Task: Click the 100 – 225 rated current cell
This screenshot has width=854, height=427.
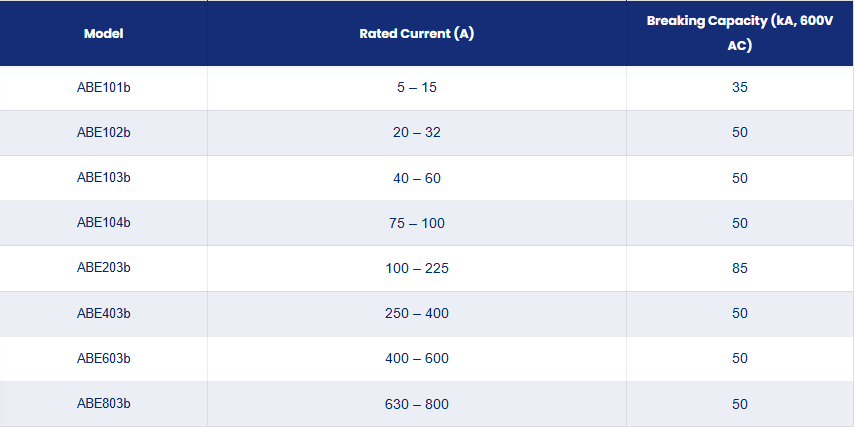Action: 417,268
